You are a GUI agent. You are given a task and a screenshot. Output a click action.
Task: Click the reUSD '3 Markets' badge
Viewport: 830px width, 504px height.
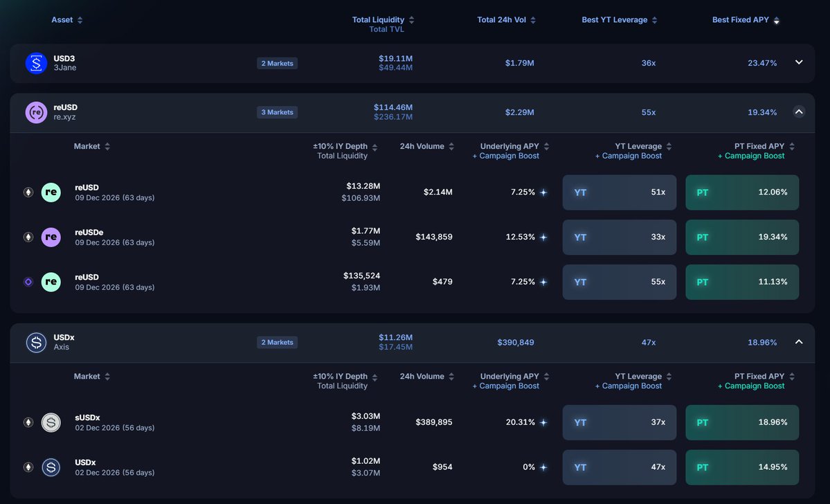click(277, 112)
